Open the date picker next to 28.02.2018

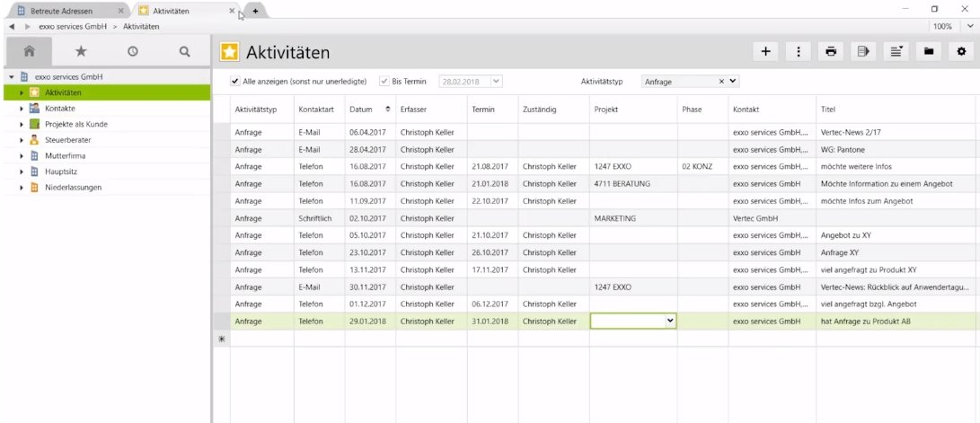coord(496,81)
